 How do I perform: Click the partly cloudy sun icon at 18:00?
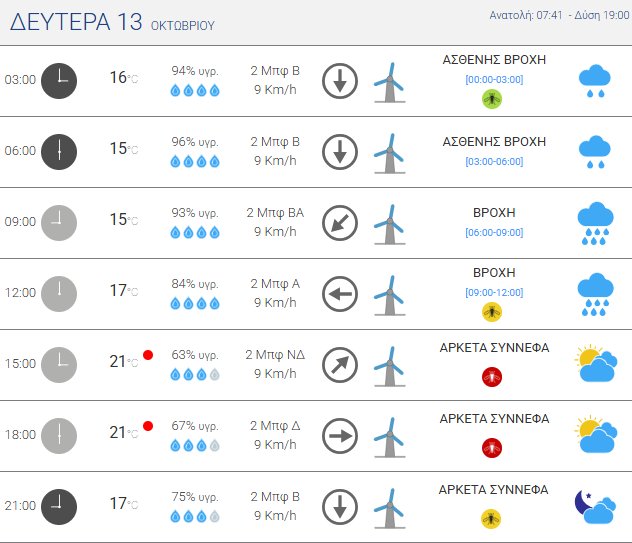pyautogui.click(x=594, y=435)
